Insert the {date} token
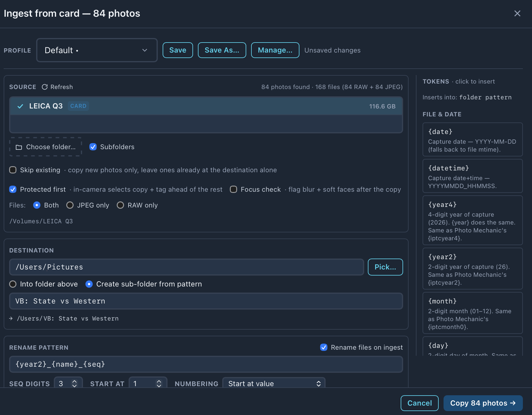 tap(472, 139)
